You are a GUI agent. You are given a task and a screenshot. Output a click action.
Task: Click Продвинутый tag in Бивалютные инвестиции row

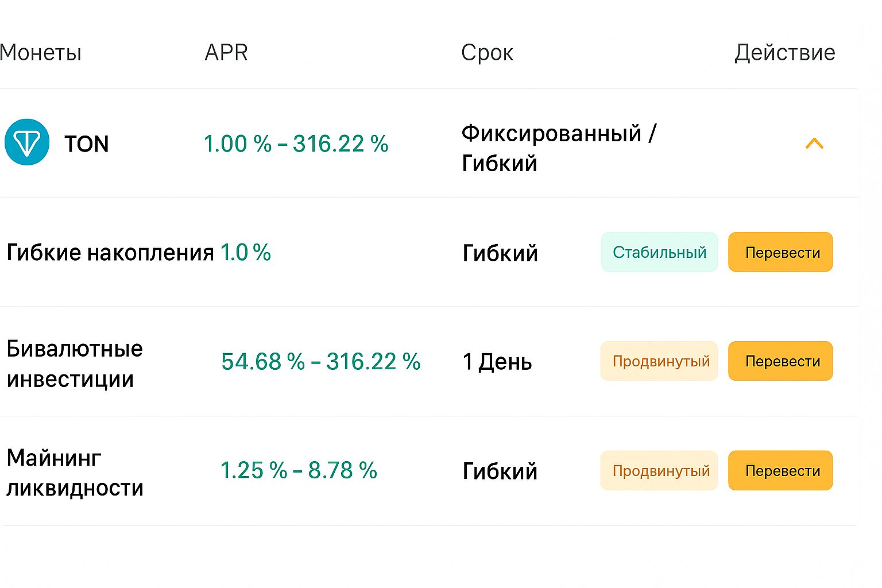click(x=659, y=361)
